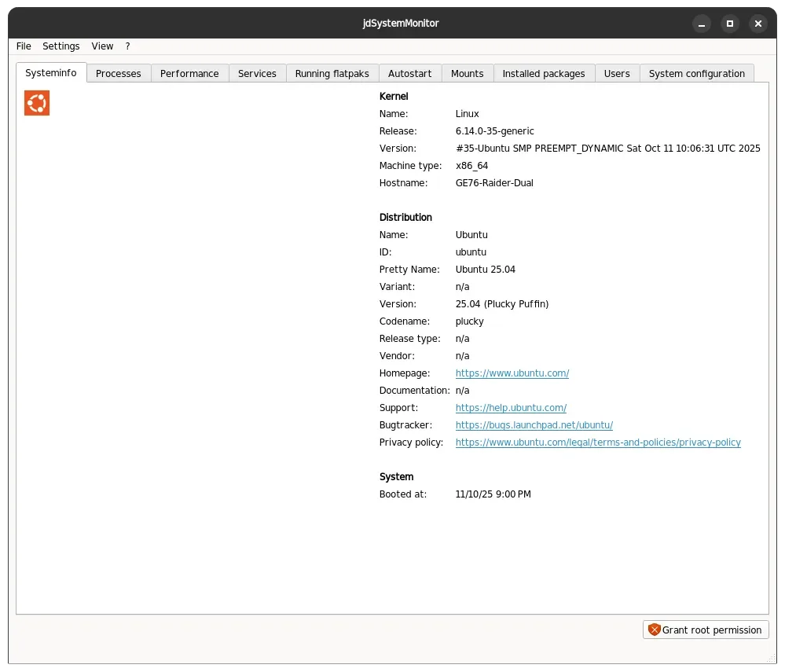Maximize the jdSystemMonitor window
The image size is (785, 672).
[x=730, y=24]
